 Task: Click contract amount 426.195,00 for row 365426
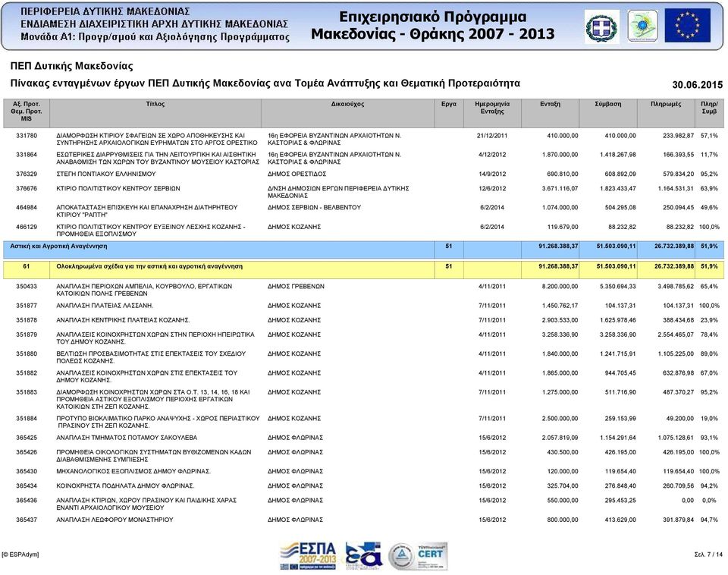620,452
